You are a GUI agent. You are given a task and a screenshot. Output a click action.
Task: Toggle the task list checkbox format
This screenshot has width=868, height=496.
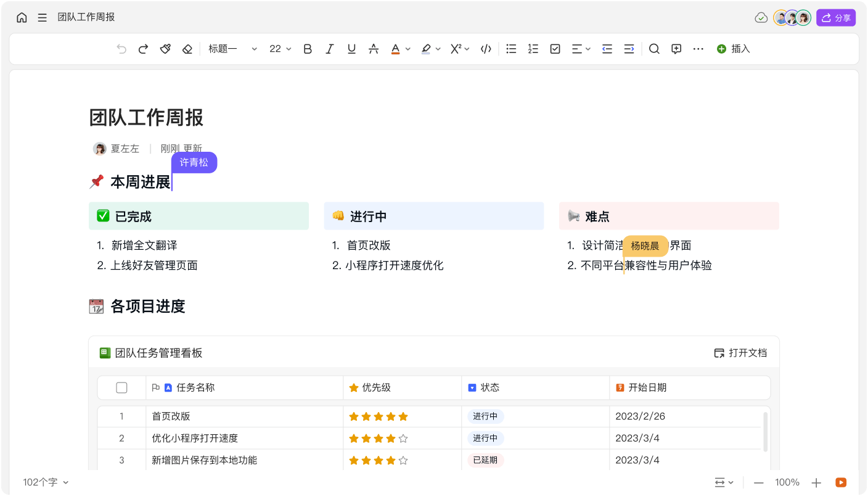pyautogui.click(x=555, y=49)
